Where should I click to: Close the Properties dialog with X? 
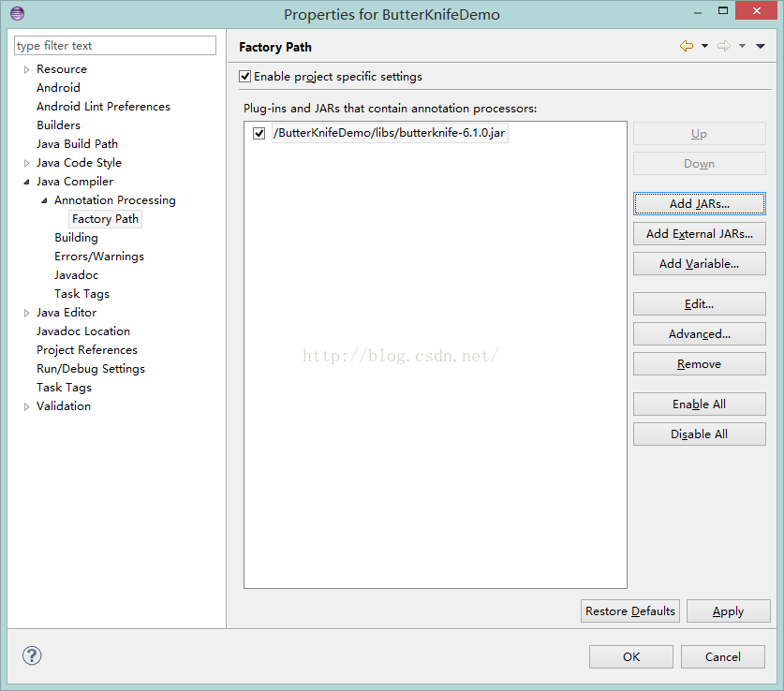coord(757,10)
